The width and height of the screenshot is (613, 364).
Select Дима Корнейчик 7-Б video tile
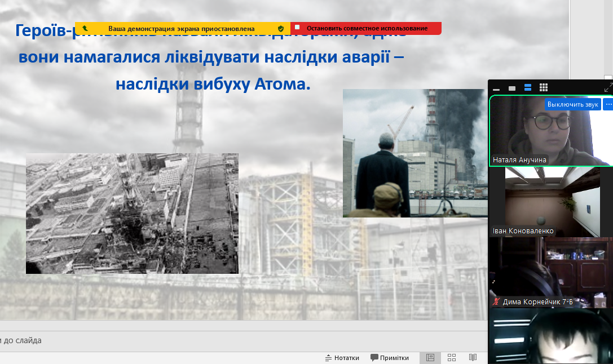(550, 270)
